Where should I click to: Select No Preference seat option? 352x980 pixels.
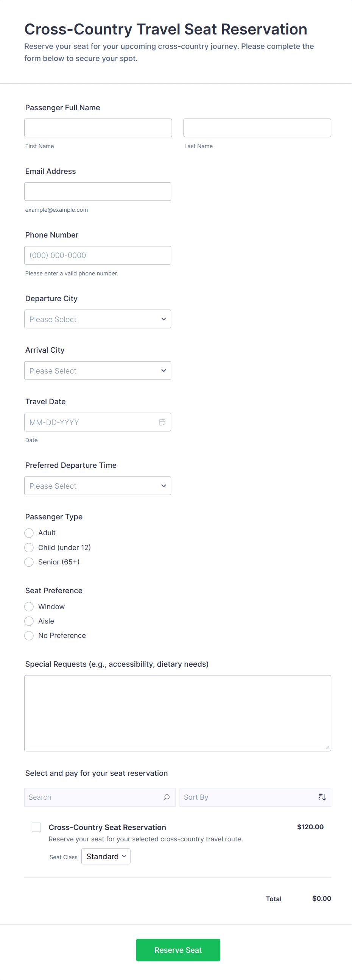tap(29, 635)
